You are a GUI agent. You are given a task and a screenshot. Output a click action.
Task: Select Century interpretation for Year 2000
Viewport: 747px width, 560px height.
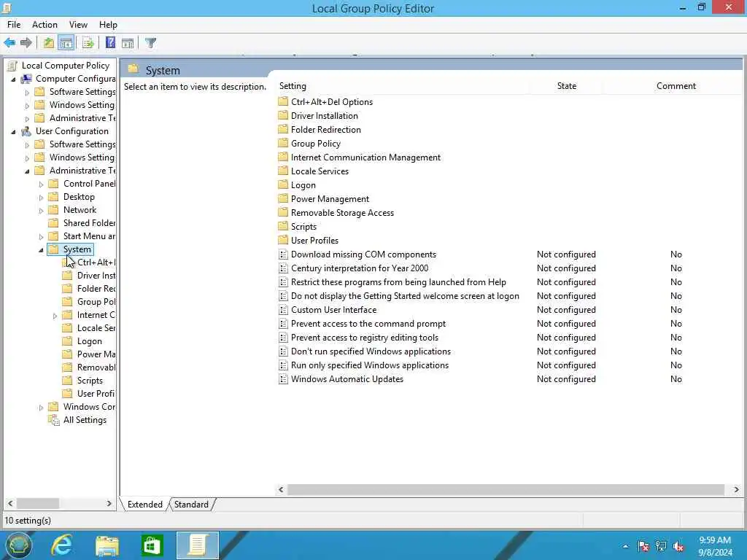pyautogui.click(x=360, y=268)
